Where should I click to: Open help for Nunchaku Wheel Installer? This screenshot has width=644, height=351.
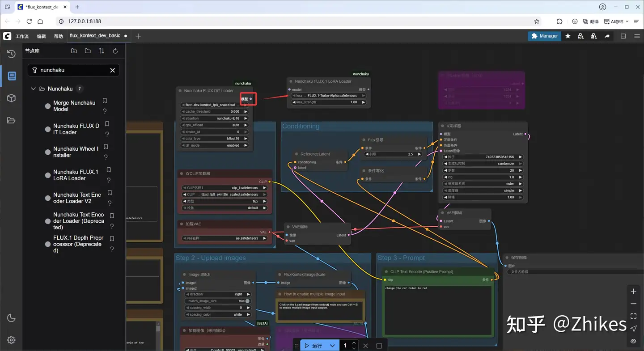tap(106, 157)
